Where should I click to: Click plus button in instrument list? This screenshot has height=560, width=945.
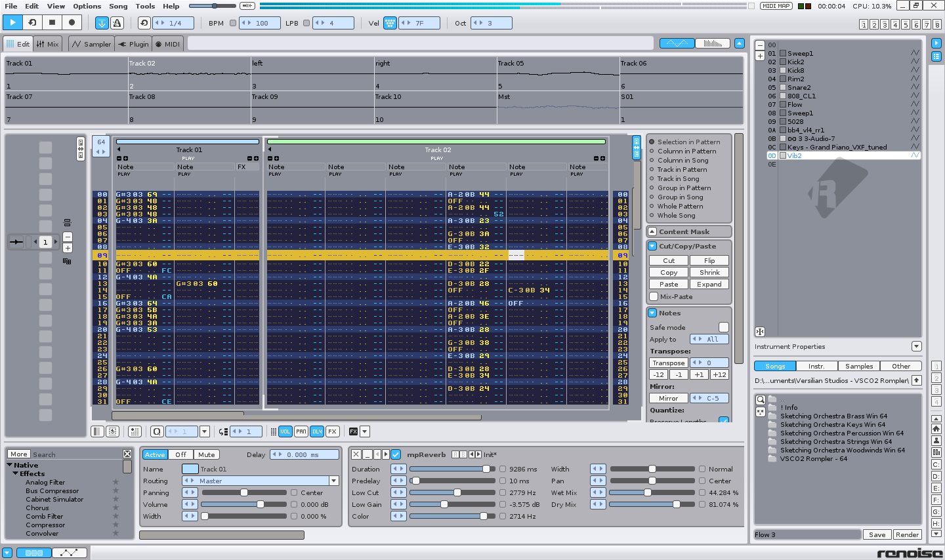[759, 56]
